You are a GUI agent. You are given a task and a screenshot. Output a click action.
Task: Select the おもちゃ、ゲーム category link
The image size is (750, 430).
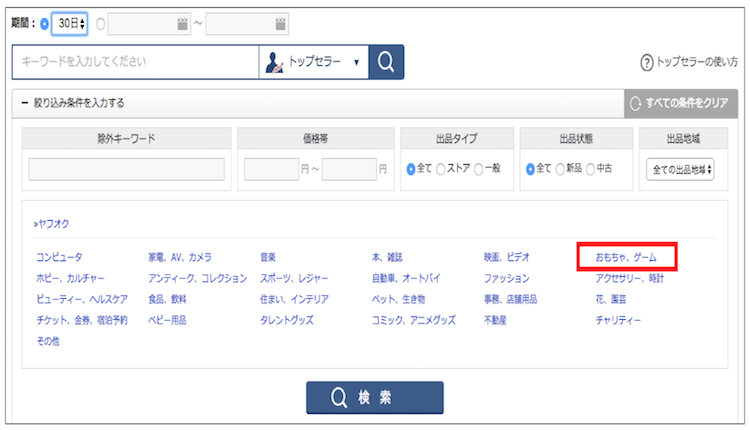626,257
